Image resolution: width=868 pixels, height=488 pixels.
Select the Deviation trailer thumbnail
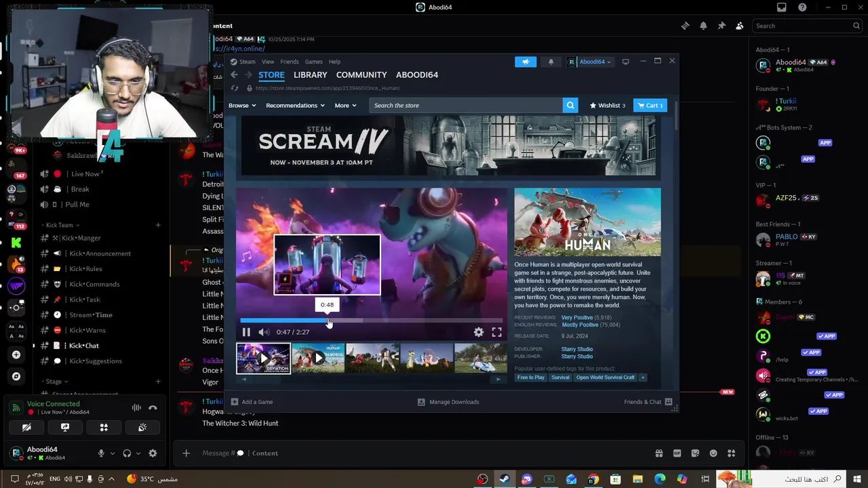click(263, 359)
